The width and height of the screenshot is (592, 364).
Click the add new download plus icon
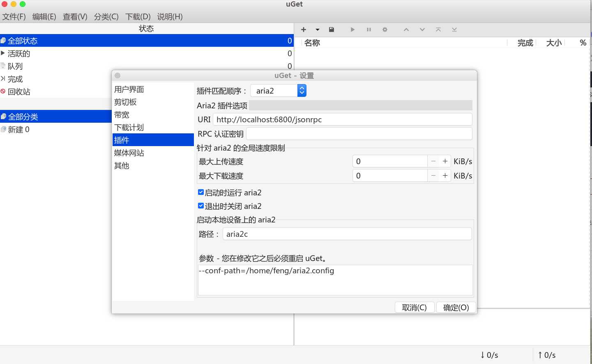click(x=304, y=30)
